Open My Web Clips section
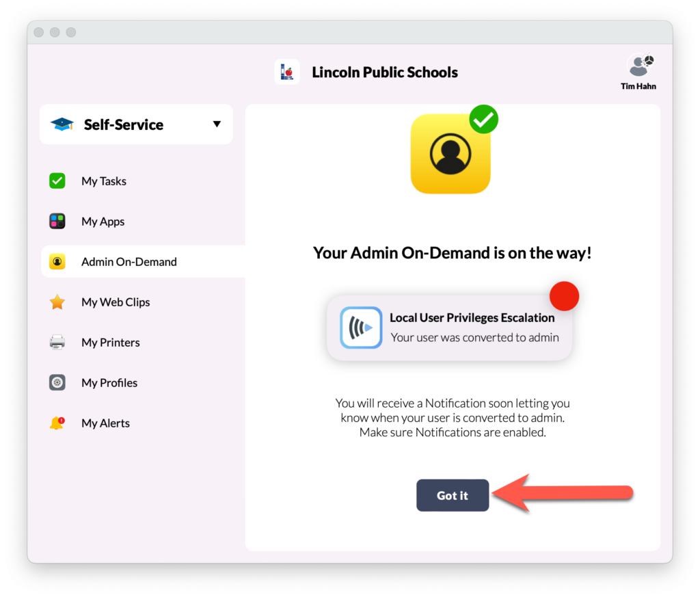Screen dimensions: 700x597 (116, 302)
